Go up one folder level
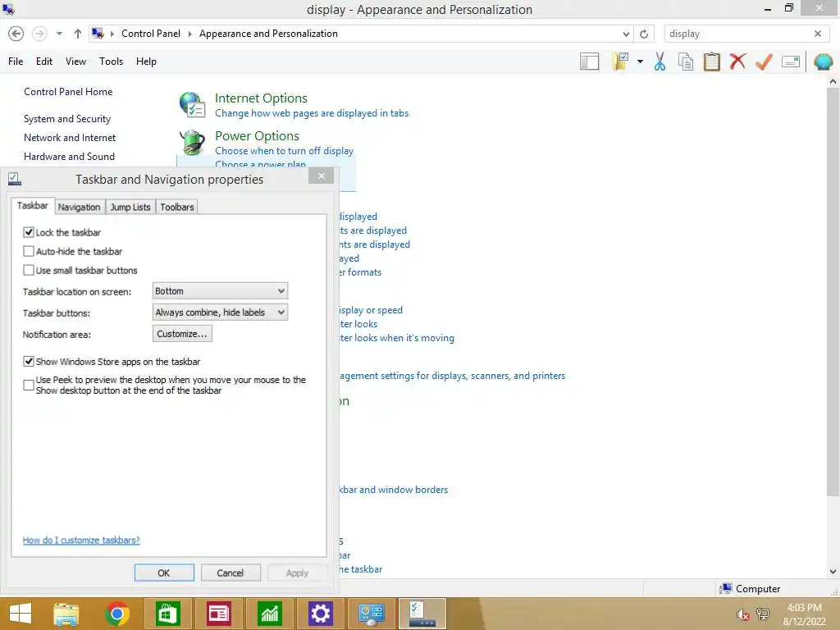The height and width of the screenshot is (630, 840). (x=78, y=34)
